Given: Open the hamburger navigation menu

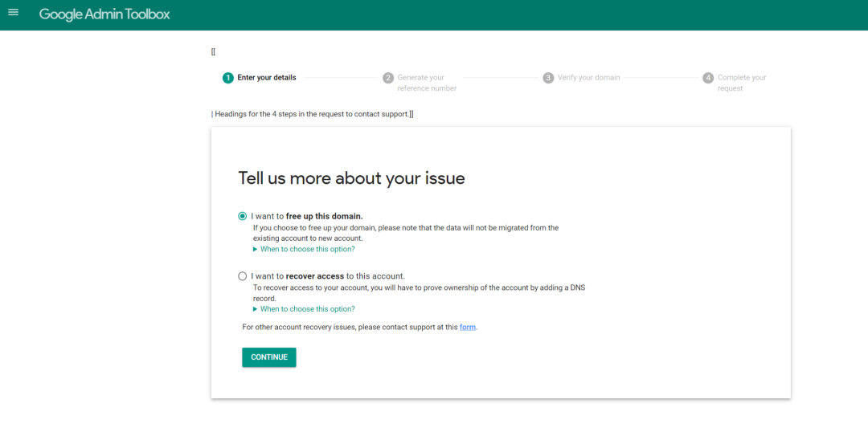Looking at the screenshot, I should [x=13, y=13].
